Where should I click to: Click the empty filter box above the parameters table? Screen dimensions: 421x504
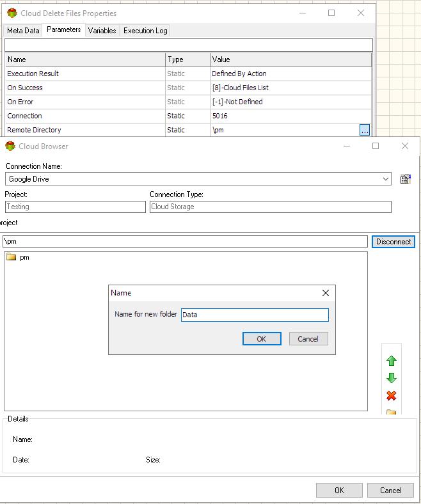click(189, 45)
